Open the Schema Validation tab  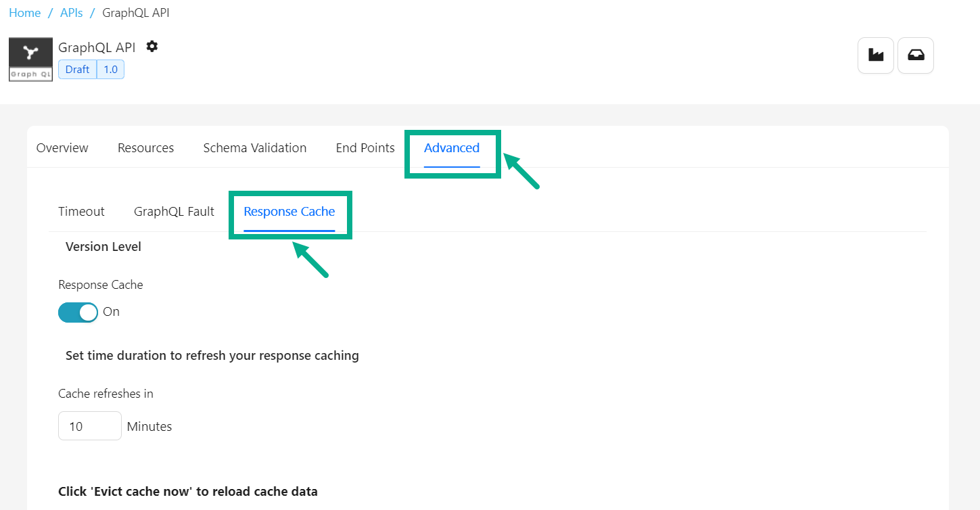255,147
